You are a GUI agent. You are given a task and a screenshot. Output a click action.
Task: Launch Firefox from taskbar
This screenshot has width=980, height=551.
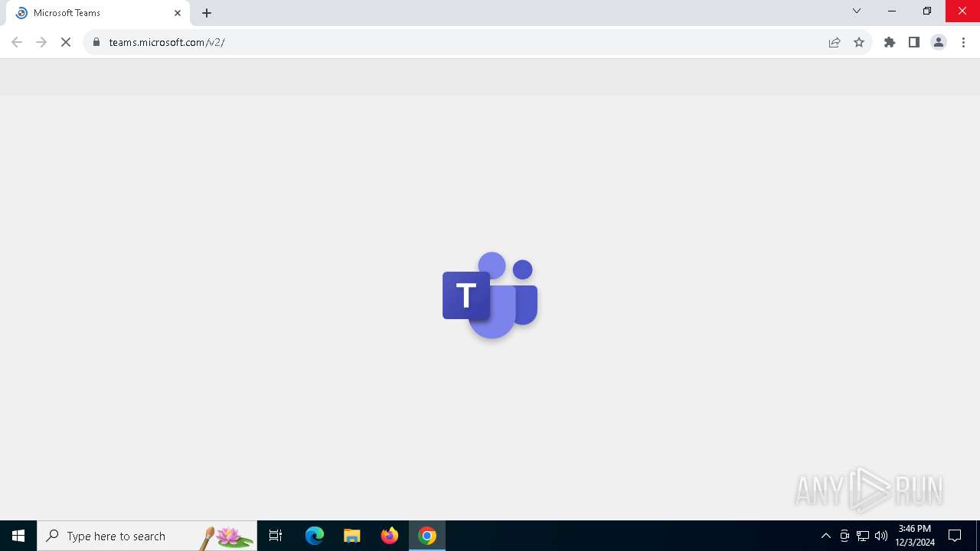pos(390,536)
